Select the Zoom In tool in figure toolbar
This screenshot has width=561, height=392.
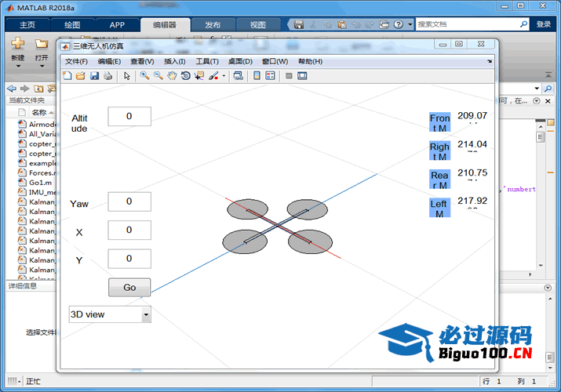(x=144, y=76)
